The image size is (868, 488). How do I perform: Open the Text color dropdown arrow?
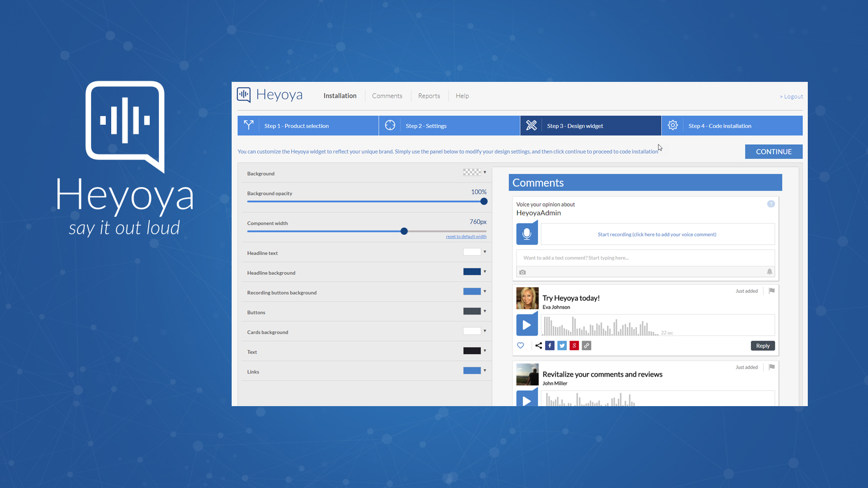coord(485,351)
